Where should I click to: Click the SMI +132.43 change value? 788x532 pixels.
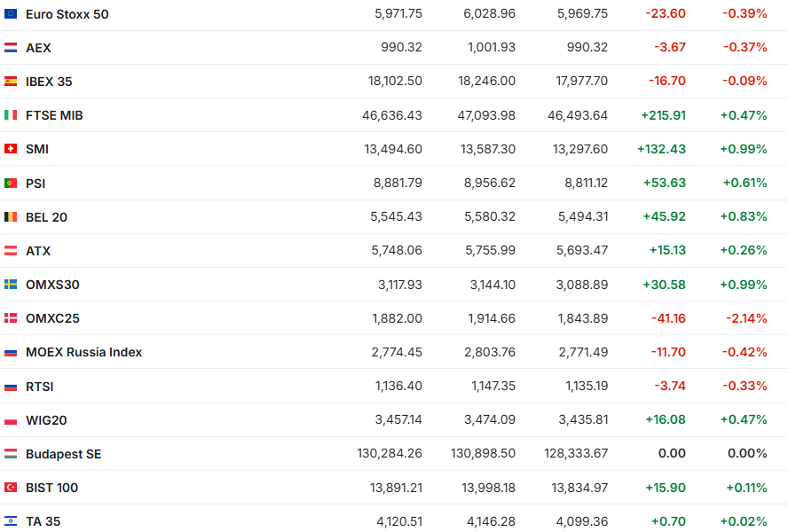point(661,149)
